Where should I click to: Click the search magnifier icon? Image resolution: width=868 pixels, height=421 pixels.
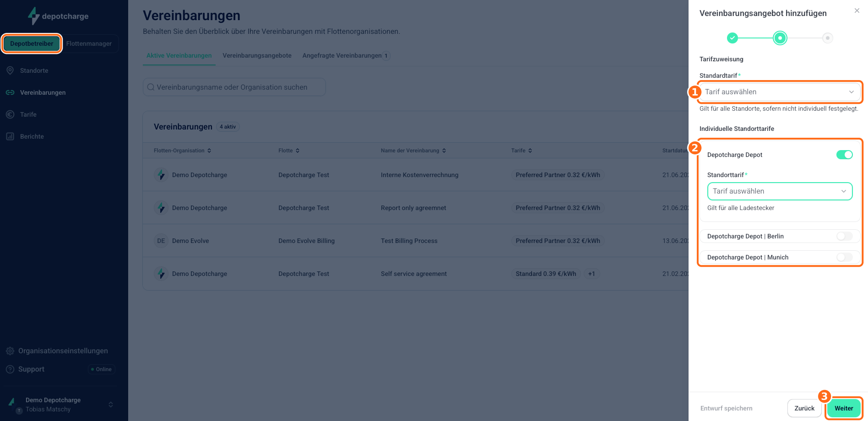click(x=151, y=87)
